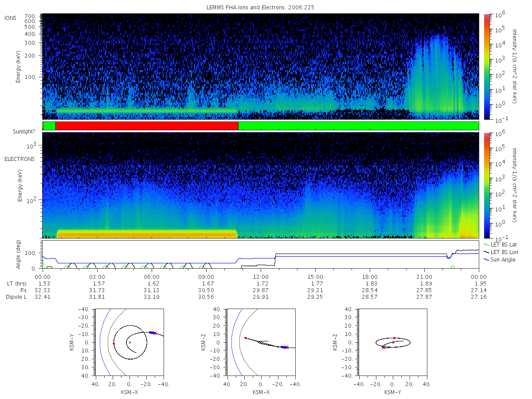532x399 pixels.
Task: Select the ELECTRONS panel label
Action: coord(19,159)
